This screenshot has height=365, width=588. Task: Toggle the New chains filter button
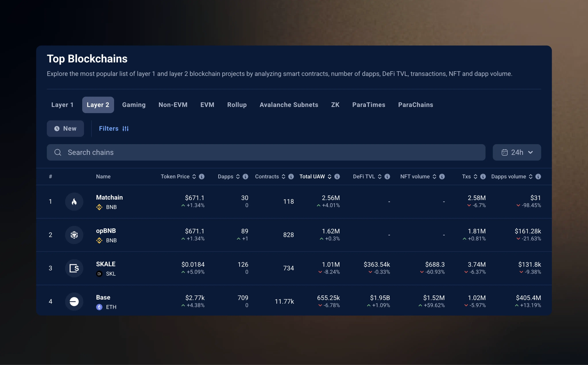pos(65,129)
